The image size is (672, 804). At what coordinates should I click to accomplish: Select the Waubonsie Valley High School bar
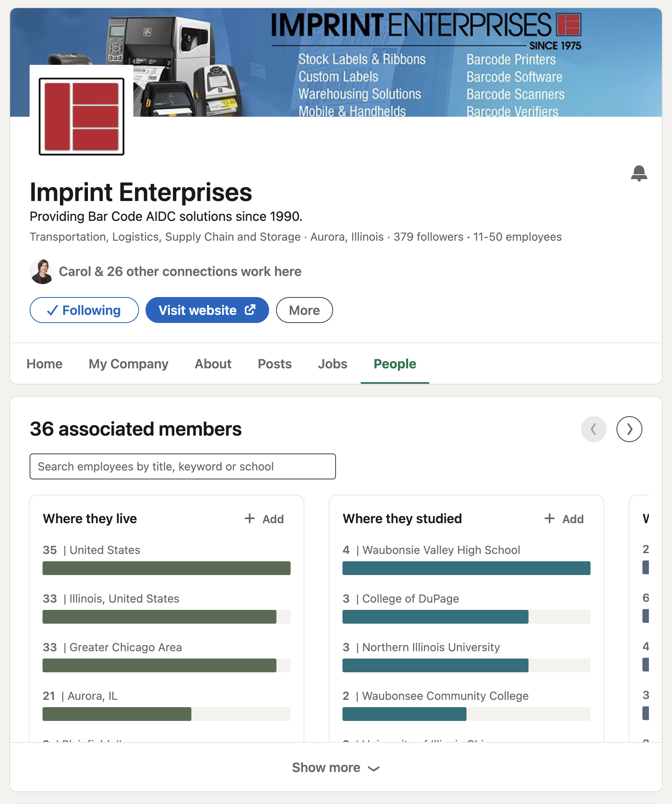466,568
